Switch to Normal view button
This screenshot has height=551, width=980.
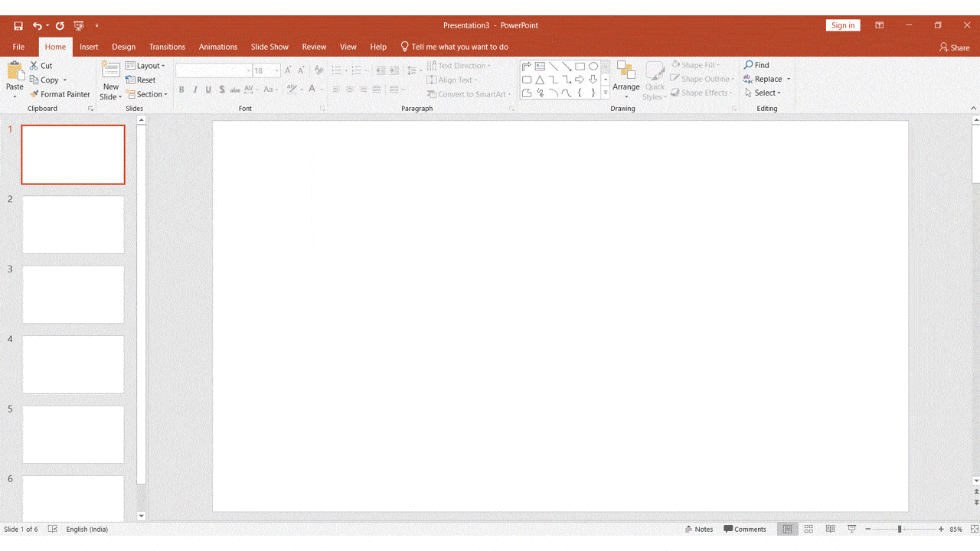(787, 529)
